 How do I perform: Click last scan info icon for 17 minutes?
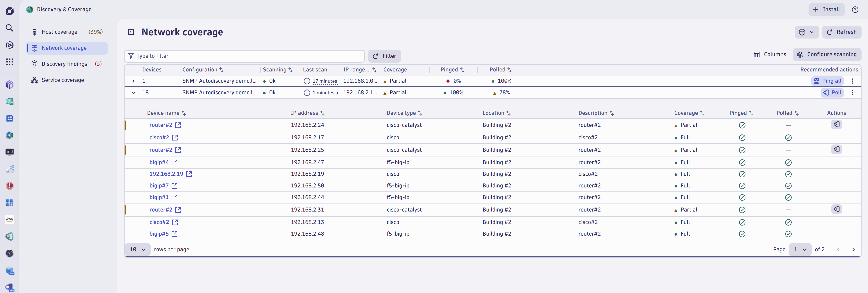(307, 81)
